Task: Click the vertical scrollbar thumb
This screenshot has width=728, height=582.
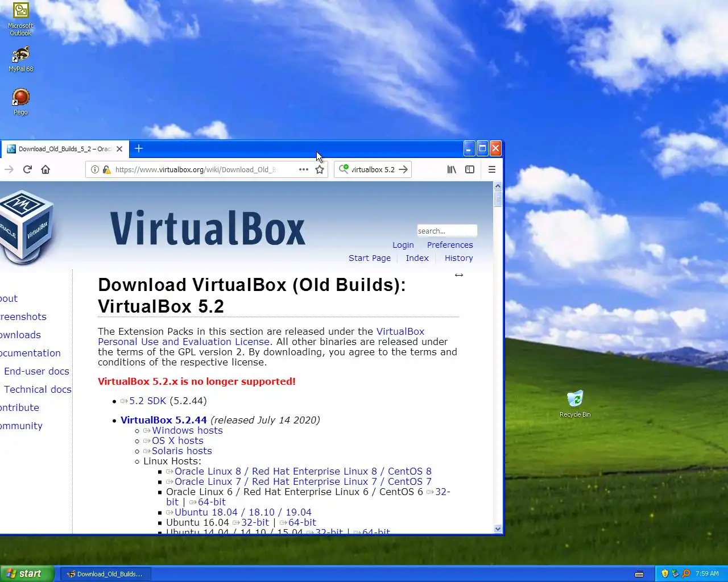Action: click(x=498, y=199)
